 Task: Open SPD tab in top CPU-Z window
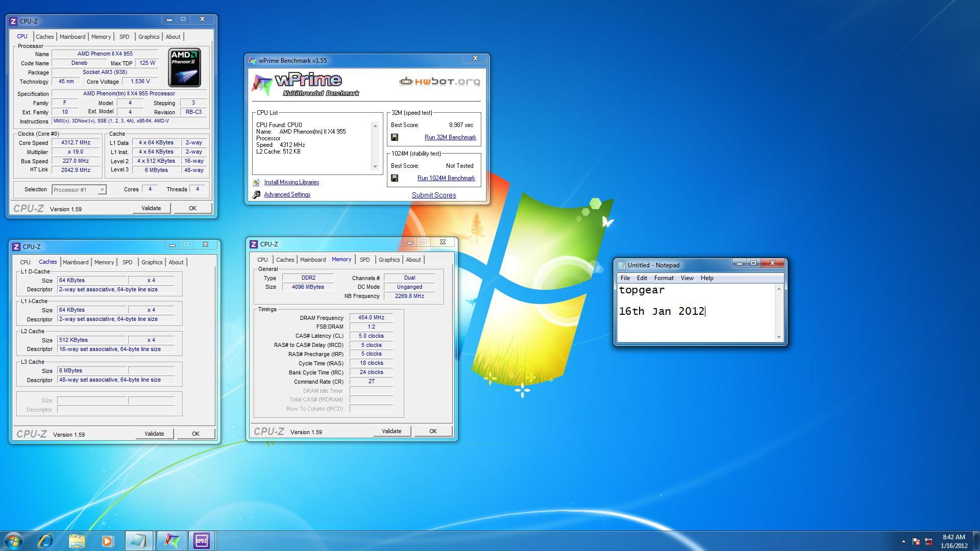pos(125,37)
